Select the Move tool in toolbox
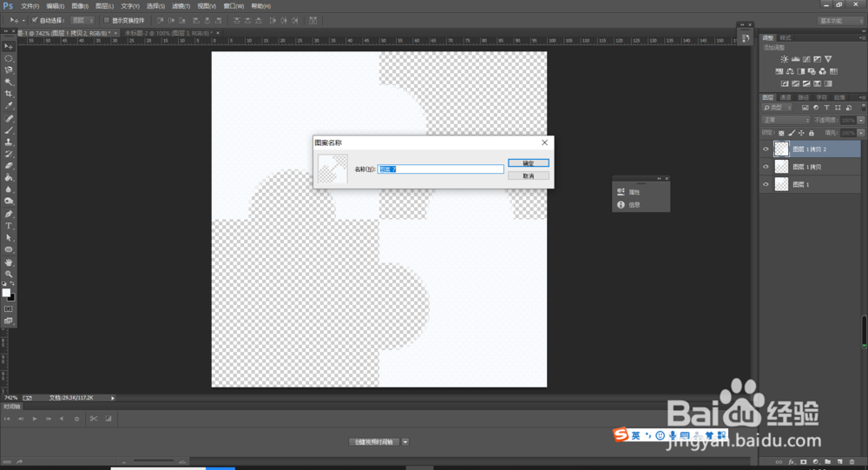Image resolution: width=868 pixels, height=470 pixels. click(x=9, y=47)
